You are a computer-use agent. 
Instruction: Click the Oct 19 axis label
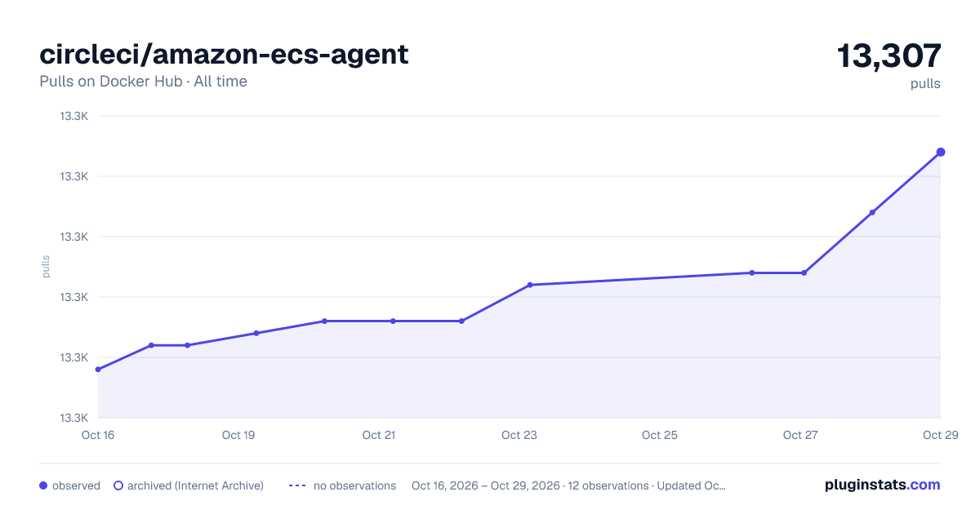click(x=238, y=435)
